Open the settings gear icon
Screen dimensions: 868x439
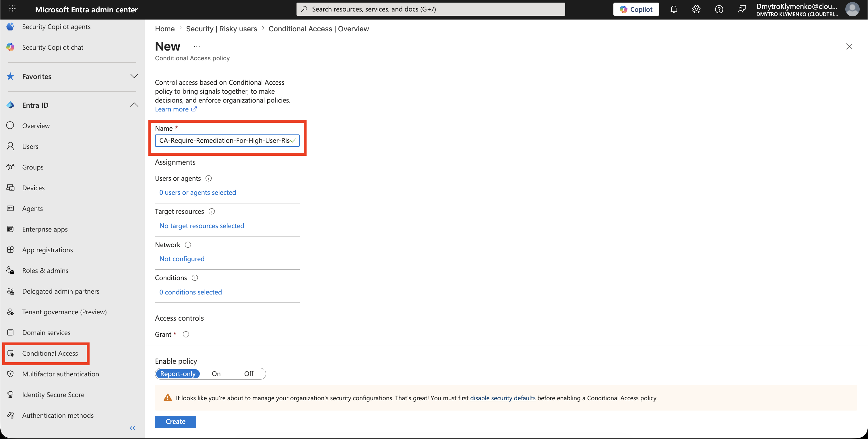[696, 9]
